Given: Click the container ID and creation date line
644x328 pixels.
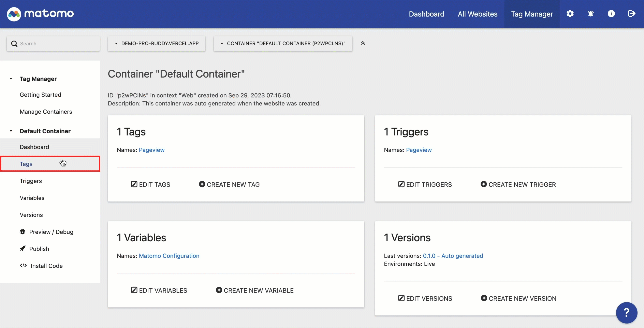Looking at the screenshot, I should click(200, 95).
